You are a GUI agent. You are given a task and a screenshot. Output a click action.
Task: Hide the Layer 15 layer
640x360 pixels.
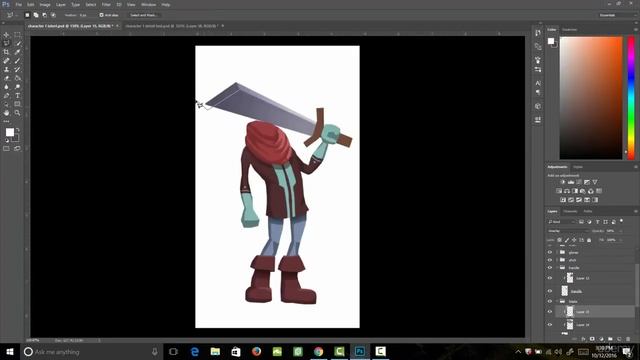click(x=550, y=312)
